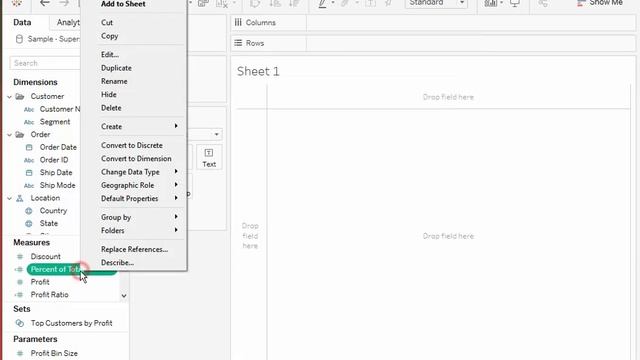Select Cut in the context menu
640x360 pixels.
107,22
